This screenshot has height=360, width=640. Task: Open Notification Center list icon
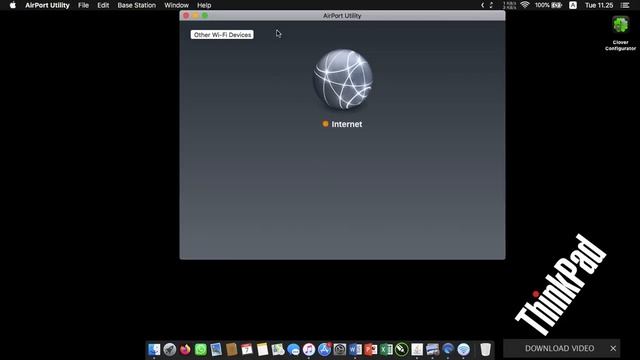click(625, 5)
